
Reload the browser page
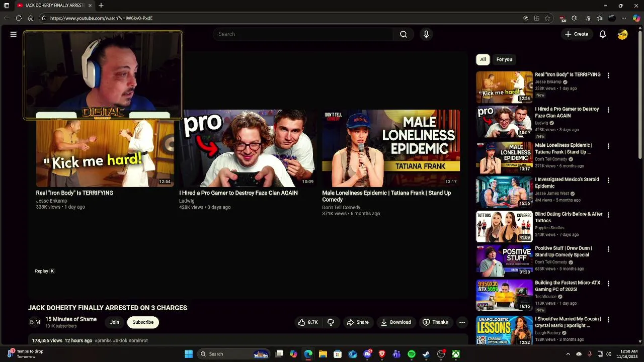pyautogui.click(x=19, y=18)
